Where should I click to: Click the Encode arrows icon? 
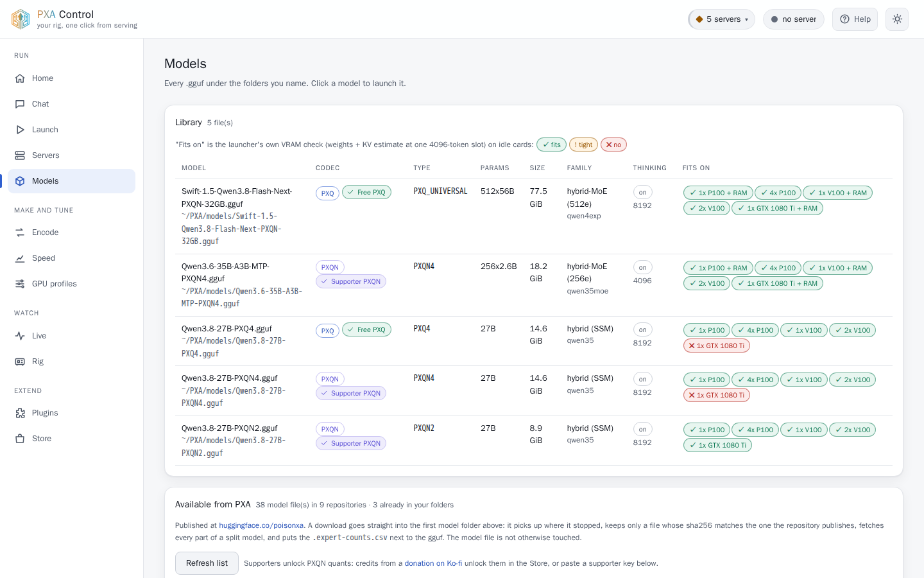pyautogui.click(x=20, y=232)
